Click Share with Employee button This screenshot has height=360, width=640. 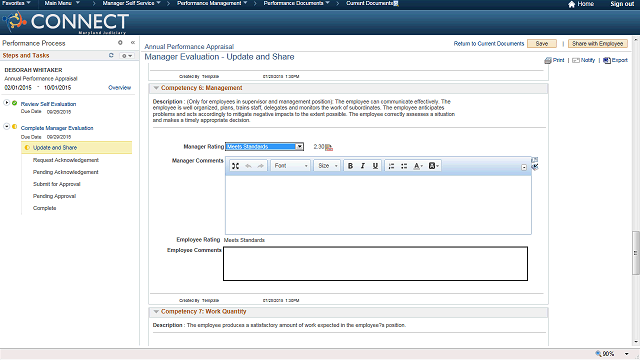tap(598, 44)
